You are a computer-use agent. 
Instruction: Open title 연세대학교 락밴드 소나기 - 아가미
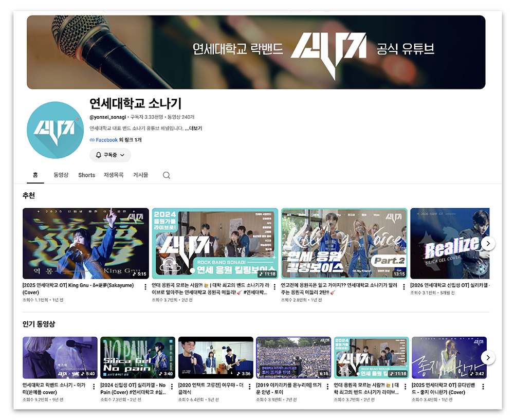coord(54,389)
